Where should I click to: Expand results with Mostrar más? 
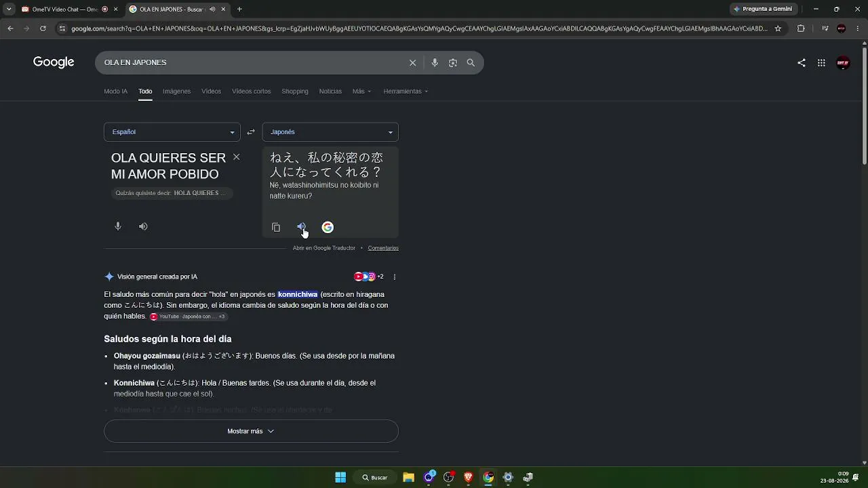(251, 431)
